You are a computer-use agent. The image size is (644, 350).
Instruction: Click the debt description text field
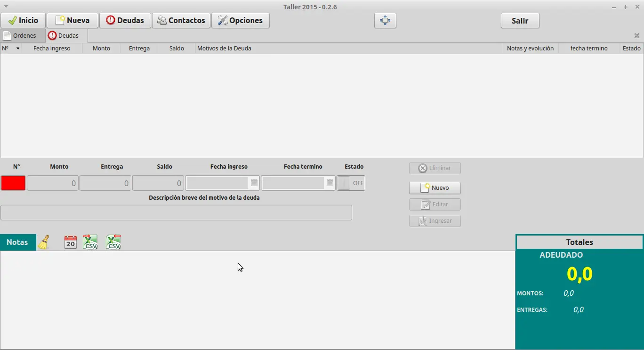(177, 212)
